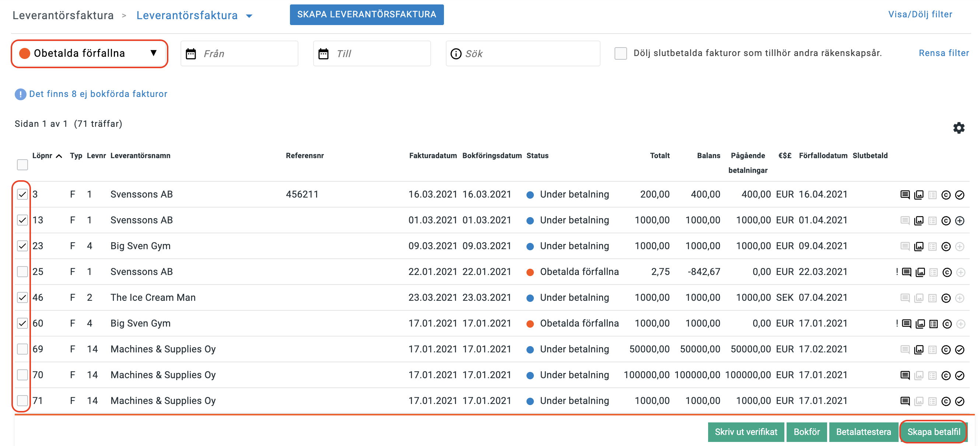The image size is (980, 446).
Task: Click copy icon for invoice 3
Action: [946, 195]
